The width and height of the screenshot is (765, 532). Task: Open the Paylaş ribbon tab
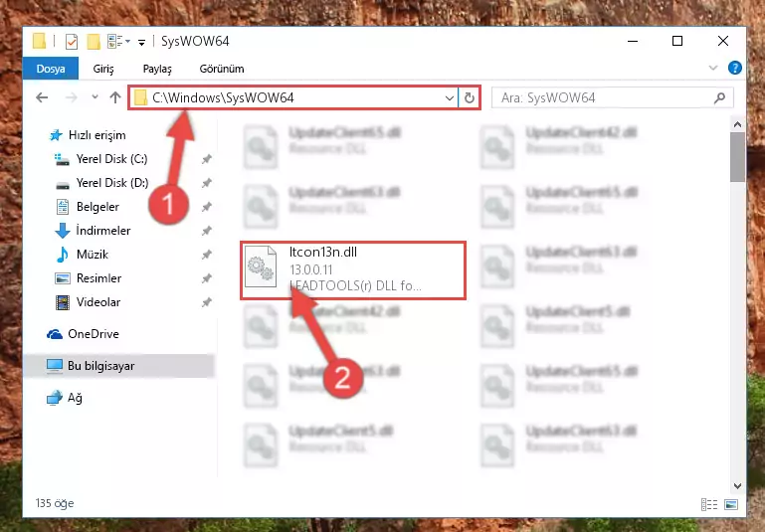(157, 69)
